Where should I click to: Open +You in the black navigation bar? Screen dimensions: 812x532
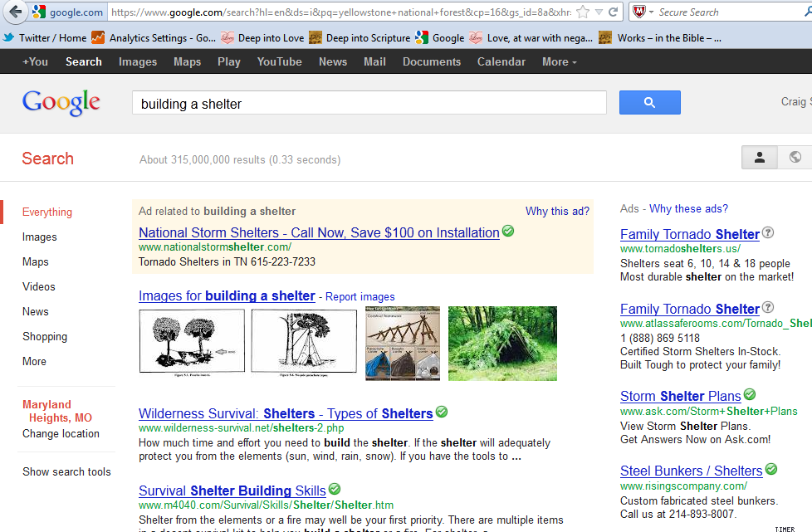35,61
